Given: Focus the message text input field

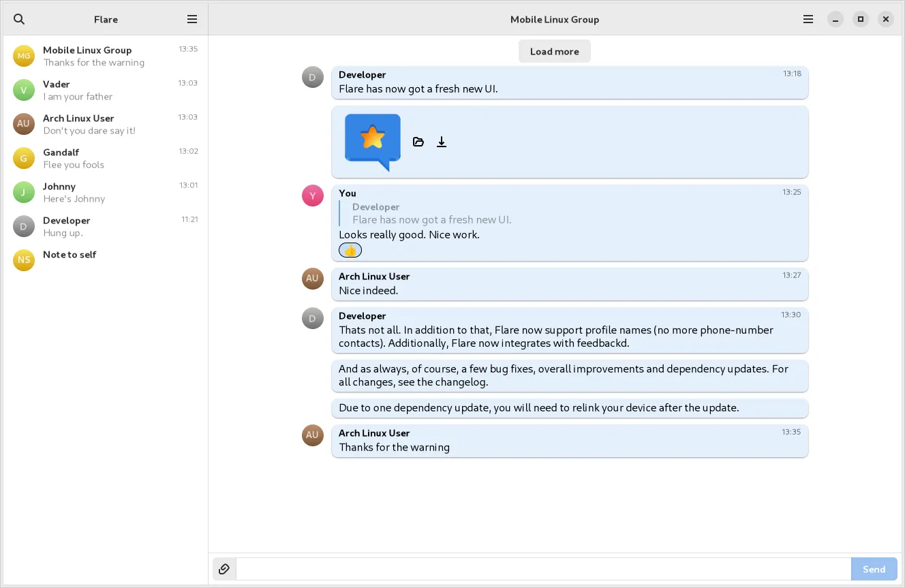Looking at the screenshot, I should tap(543, 569).
